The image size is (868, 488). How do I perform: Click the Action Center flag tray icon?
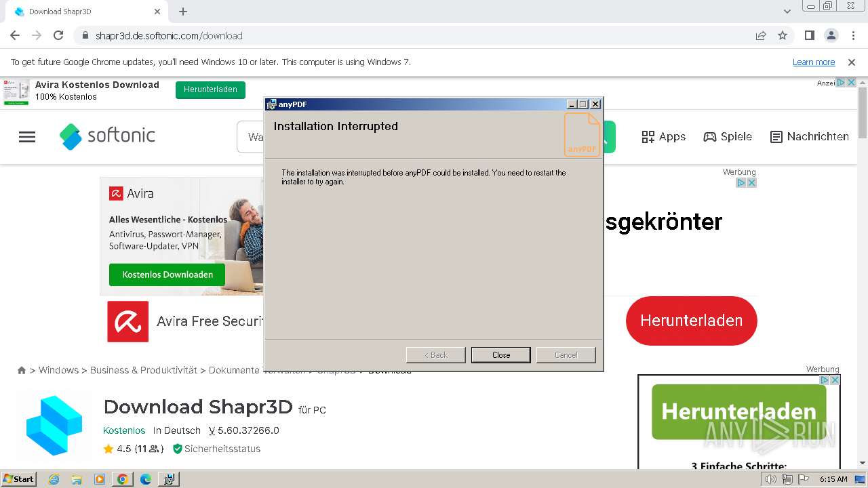(x=804, y=479)
